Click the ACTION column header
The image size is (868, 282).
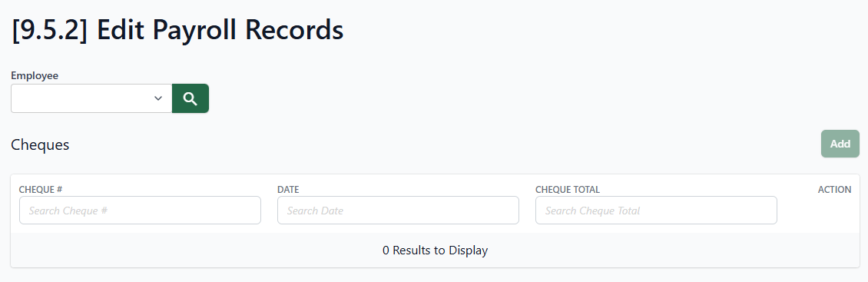point(834,190)
